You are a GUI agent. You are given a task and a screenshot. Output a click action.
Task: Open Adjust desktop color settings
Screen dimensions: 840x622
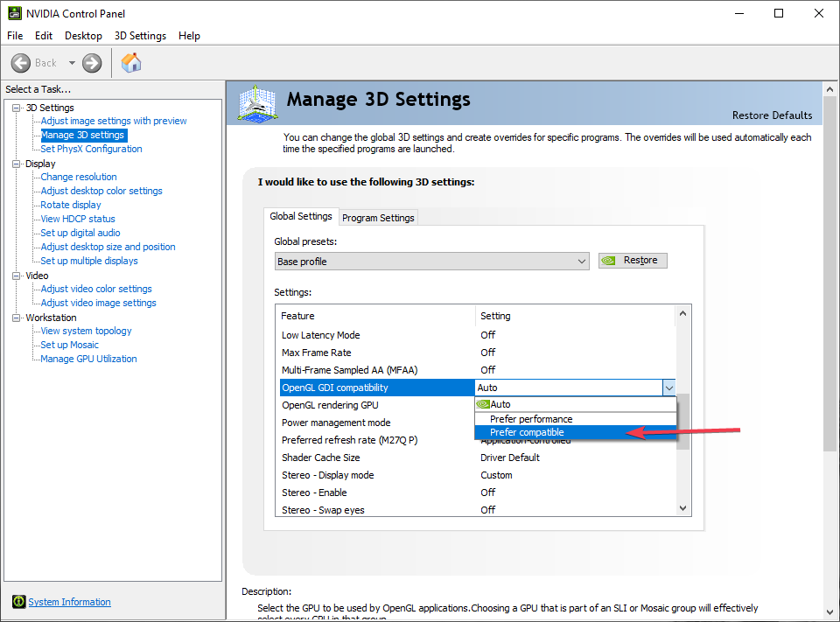pyautogui.click(x=101, y=191)
